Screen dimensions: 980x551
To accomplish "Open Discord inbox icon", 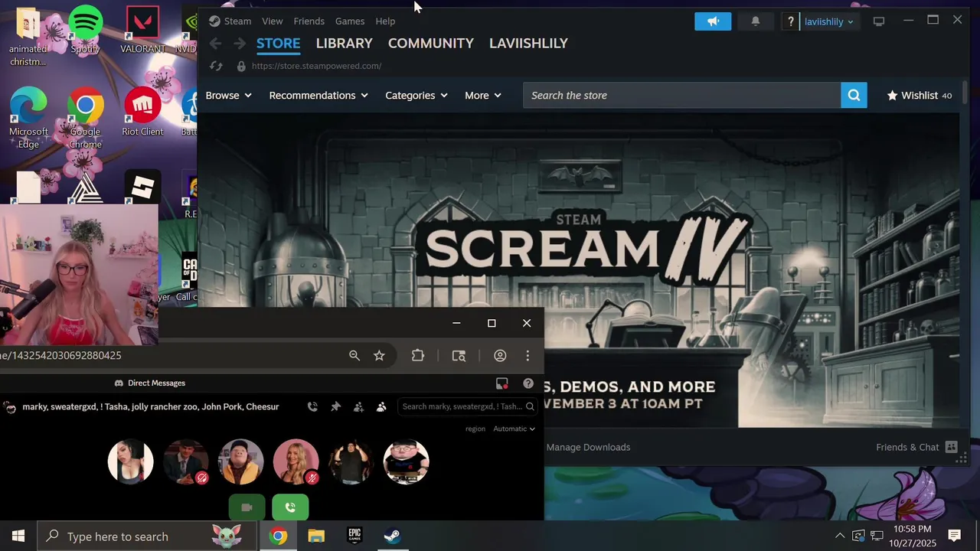I will (502, 383).
